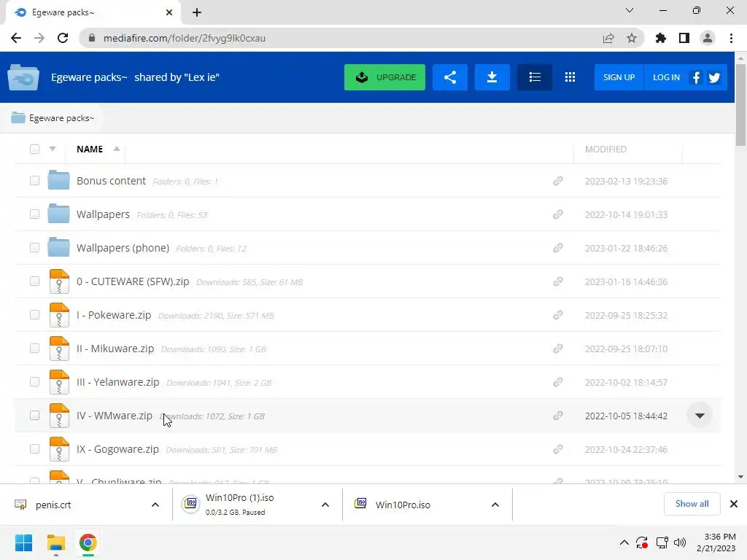Click LOG IN
This screenshot has height=560, width=747.
(x=666, y=77)
